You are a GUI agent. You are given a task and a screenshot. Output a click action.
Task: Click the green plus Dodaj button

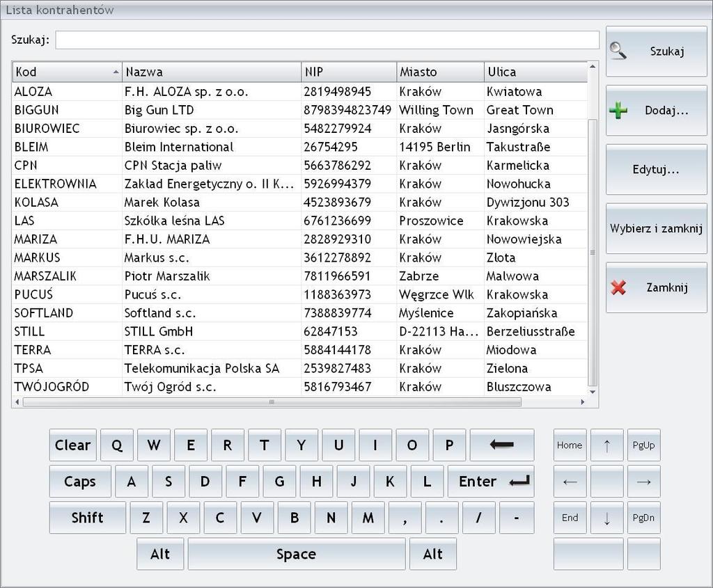click(656, 111)
